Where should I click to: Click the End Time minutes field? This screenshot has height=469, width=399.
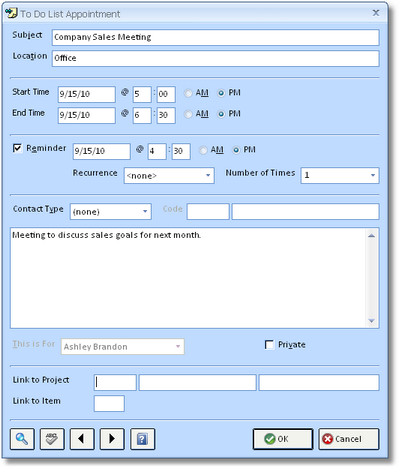[x=166, y=115]
